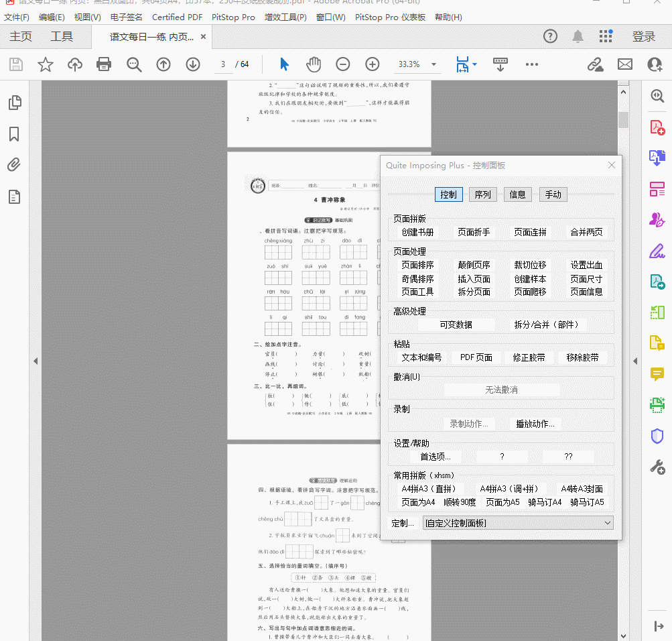Select the arrow selection tool
Screen dimensions: 672x641
(x=283, y=64)
